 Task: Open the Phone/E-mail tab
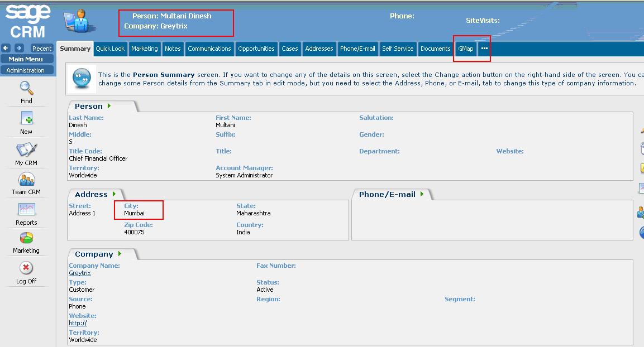click(x=357, y=49)
